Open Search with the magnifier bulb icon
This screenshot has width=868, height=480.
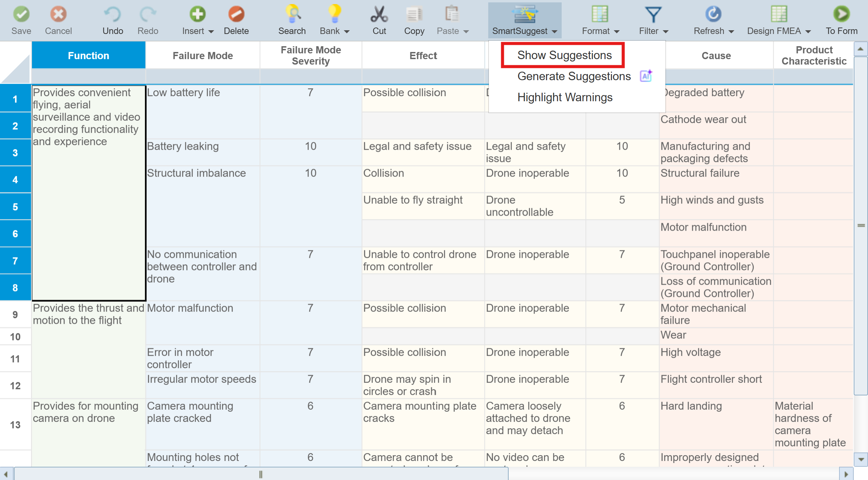click(x=292, y=14)
